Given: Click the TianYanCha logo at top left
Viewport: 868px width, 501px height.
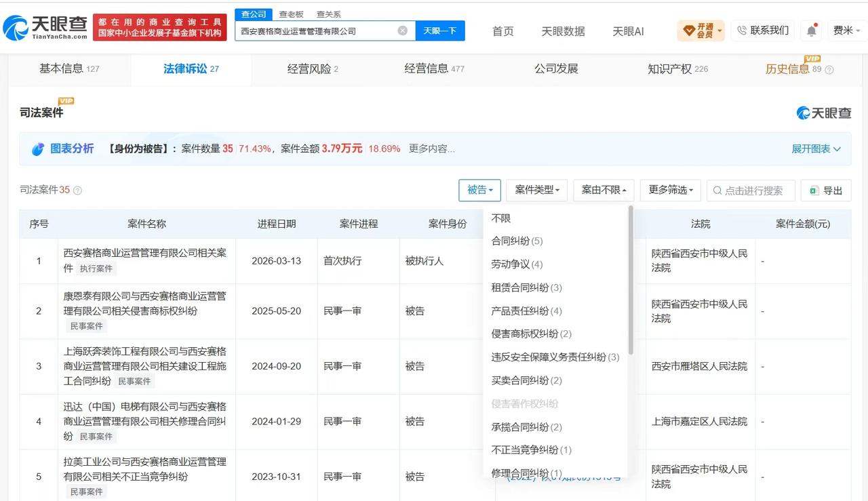Looking at the screenshot, I should click(x=45, y=28).
